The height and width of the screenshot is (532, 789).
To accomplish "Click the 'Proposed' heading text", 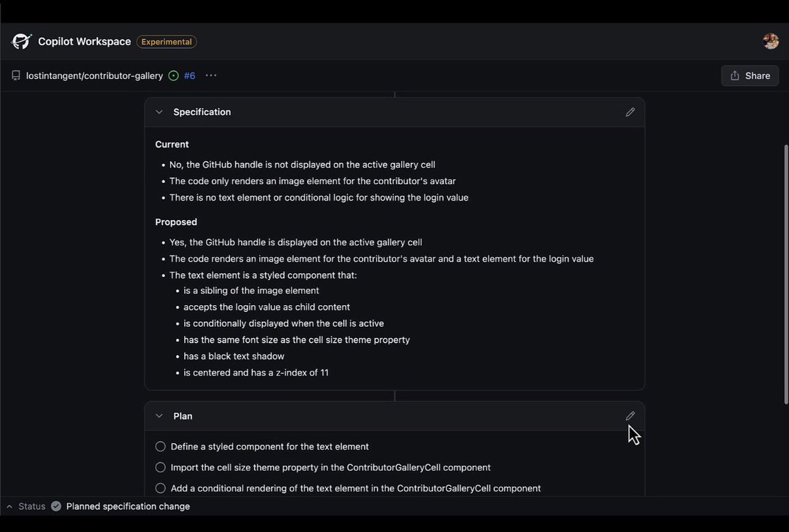I will 176,222.
